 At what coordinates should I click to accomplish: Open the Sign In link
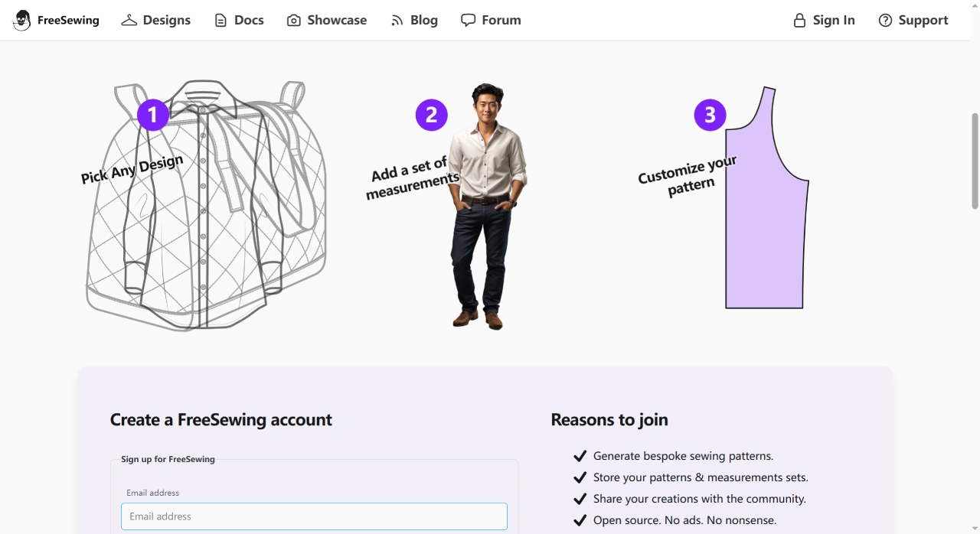[834, 21]
